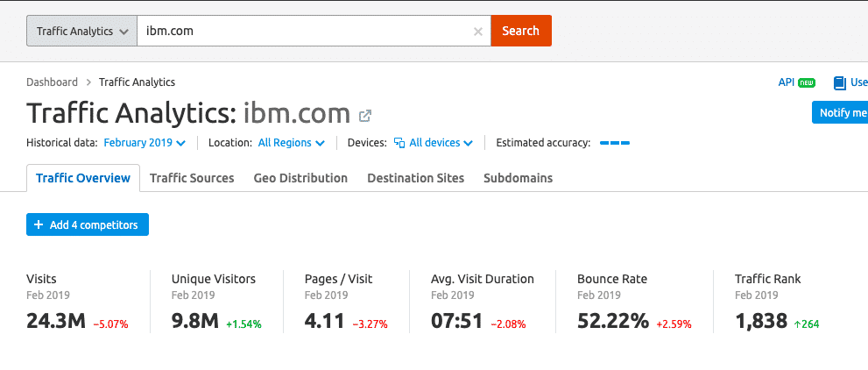Click the green NEW badge beside API

click(807, 83)
